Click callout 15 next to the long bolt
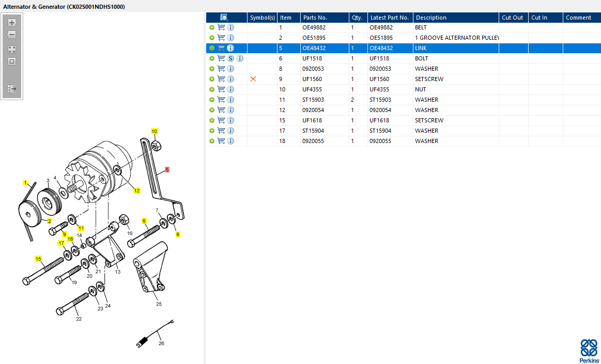The height and width of the screenshot is (364, 601). pos(38,259)
